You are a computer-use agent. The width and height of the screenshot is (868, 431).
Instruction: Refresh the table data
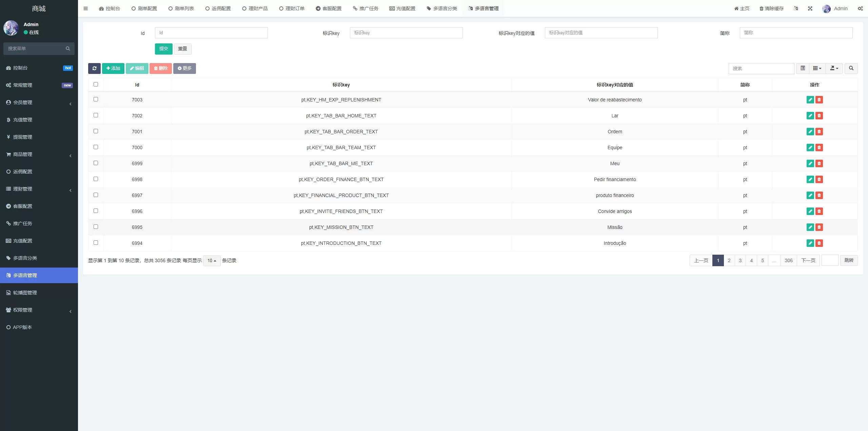coord(94,68)
